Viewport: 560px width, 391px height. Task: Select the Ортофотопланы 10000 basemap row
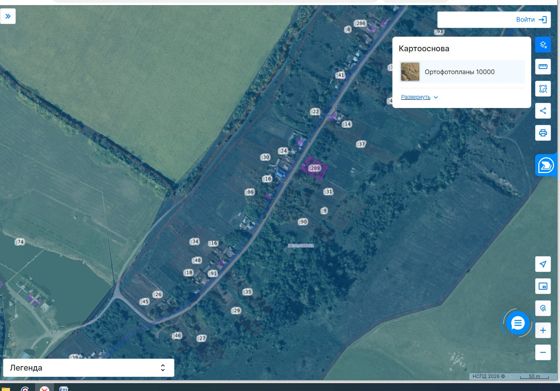pos(462,72)
